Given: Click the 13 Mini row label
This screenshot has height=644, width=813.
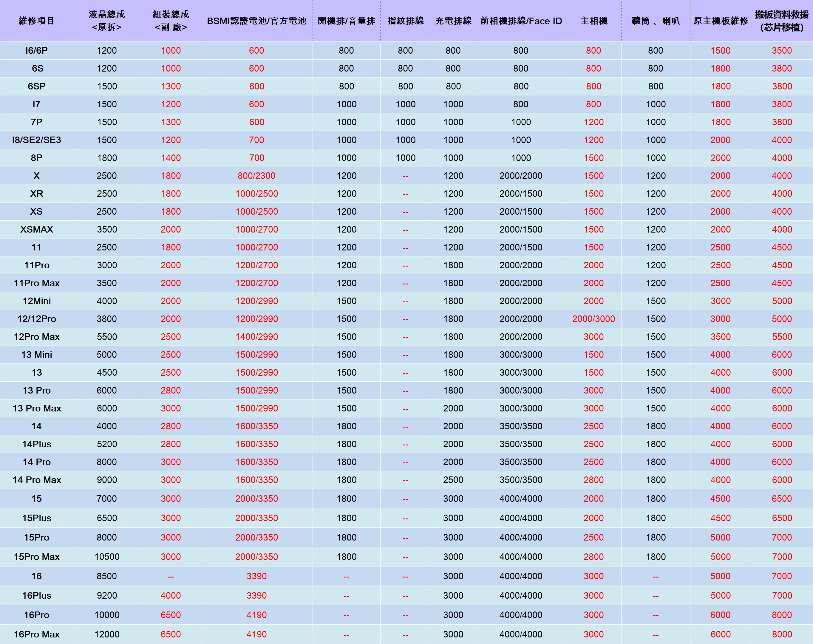Looking at the screenshot, I should (37, 355).
